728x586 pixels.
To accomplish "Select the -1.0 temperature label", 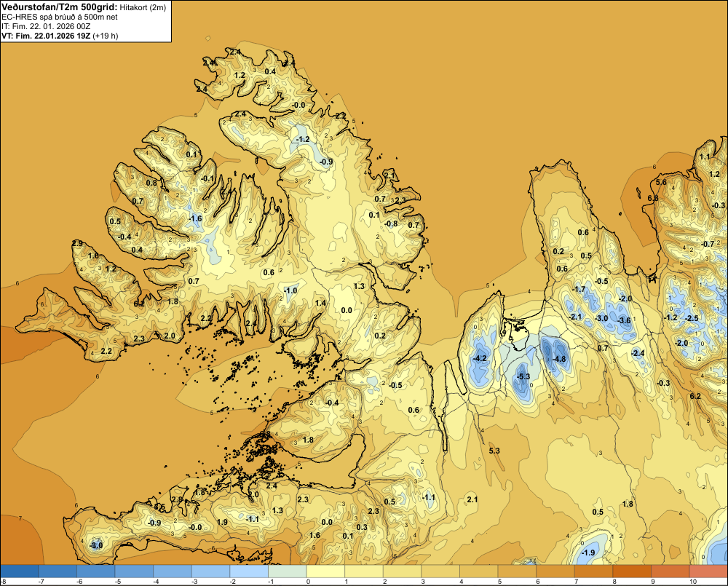I will coord(290,290).
